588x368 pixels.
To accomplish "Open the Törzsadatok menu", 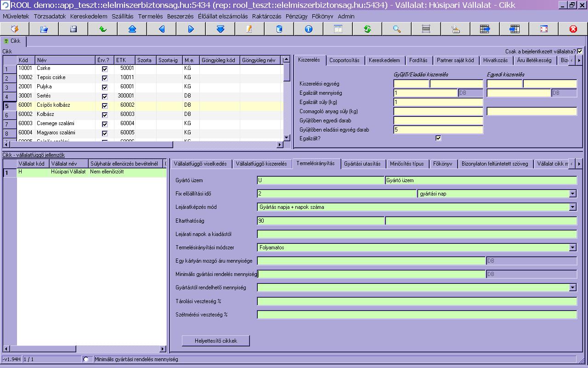I will (x=50, y=16).
